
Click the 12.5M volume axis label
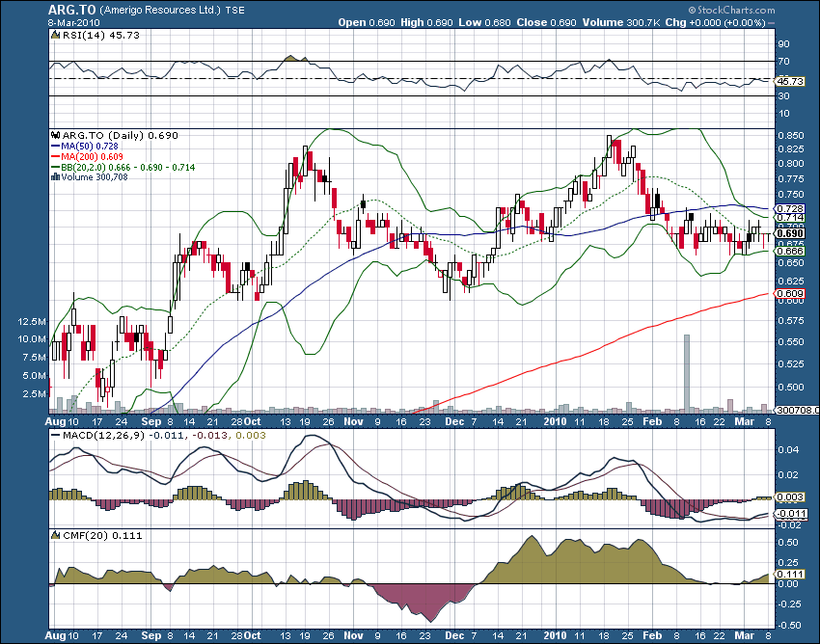[x=33, y=321]
